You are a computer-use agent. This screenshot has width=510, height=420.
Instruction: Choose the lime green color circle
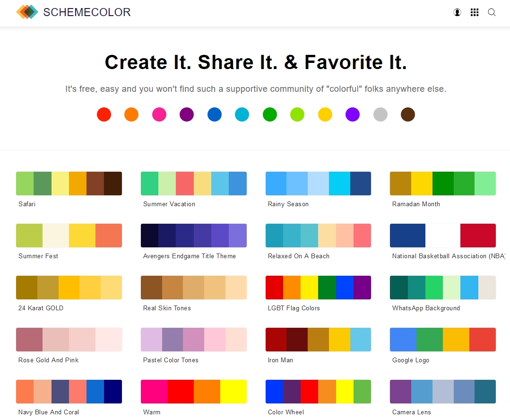(297, 114)
